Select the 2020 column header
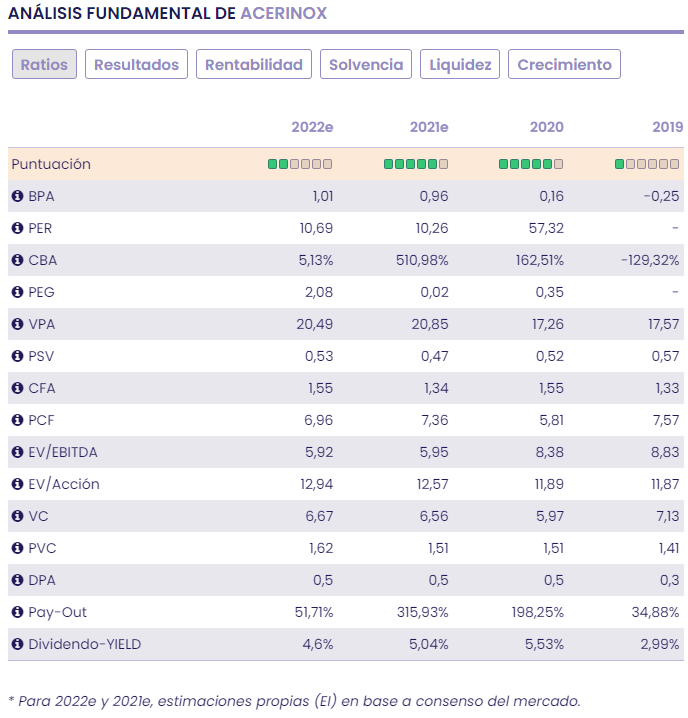688x718 pixels. point(547,127)
